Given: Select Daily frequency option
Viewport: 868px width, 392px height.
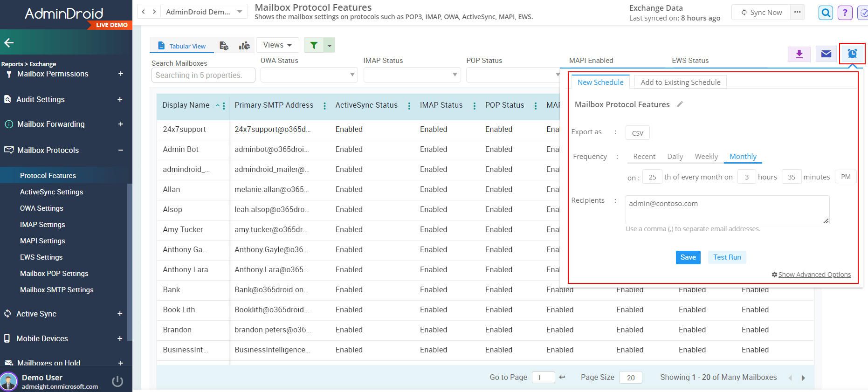Looking at the screenshot, I should [675, 157].
